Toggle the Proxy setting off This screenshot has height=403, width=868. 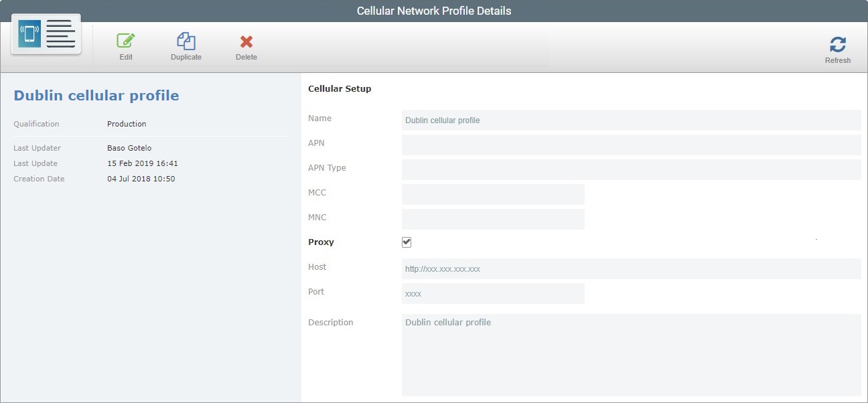coord(406,242)
